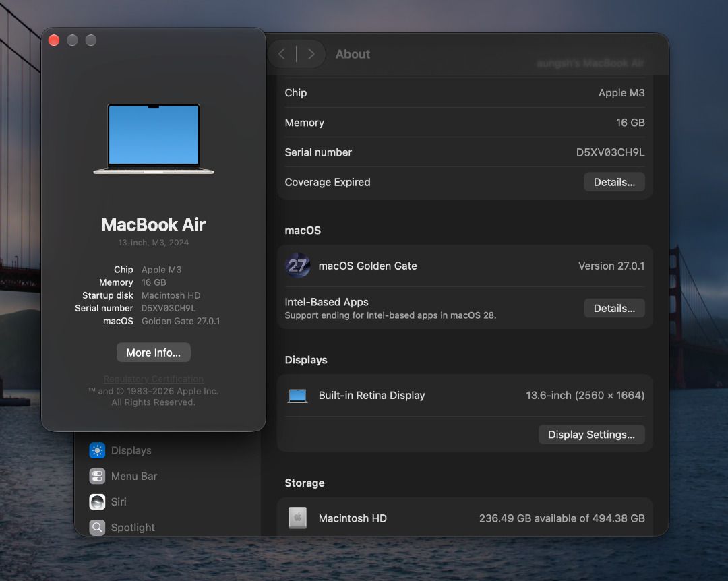Open Display Settings
The image size is (728, 581).
(x=592, y=435)
